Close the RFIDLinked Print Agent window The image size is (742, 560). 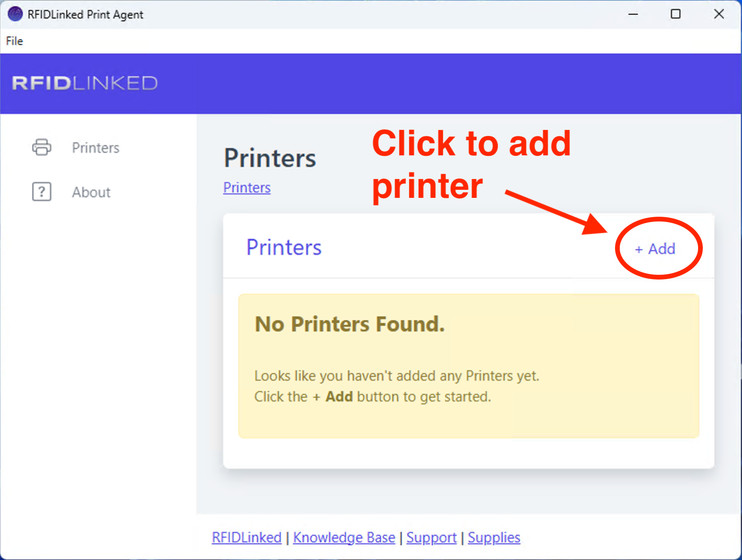click(718, 14)
